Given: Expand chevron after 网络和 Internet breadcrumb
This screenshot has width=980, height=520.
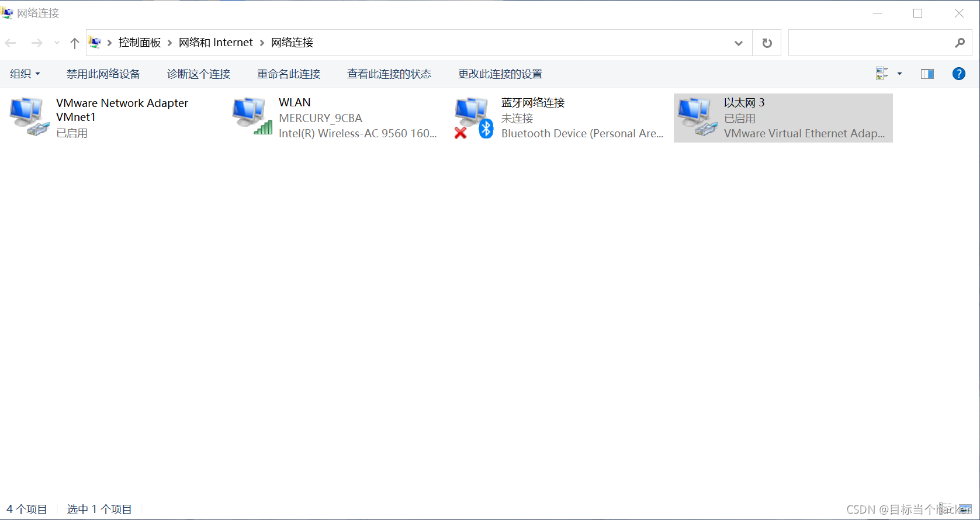Looking at the screenshot, I should point(262,43).
